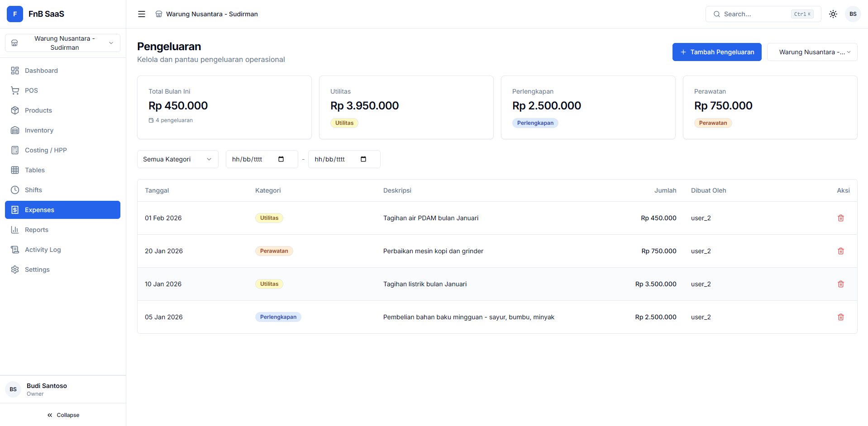Image resolution: width=868 pixels, height=426 pixels.
Task: Open the Costing / HPP page
Action: [46, 150]
